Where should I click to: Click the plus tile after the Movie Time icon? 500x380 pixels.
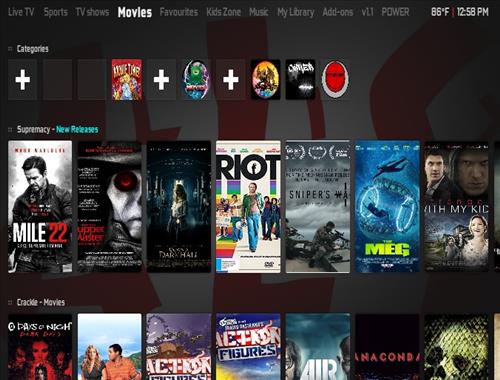pyautogui.click(x=161, y=80)
